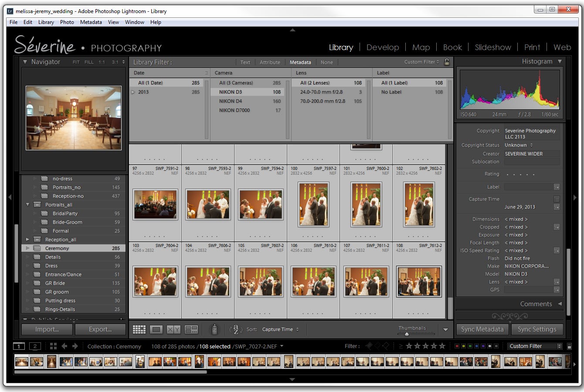Image resolution: width=584 pixels, height=392 pixels.
Task: Click the filter lock icon near Custom Filter
Action: pos(447,62)
